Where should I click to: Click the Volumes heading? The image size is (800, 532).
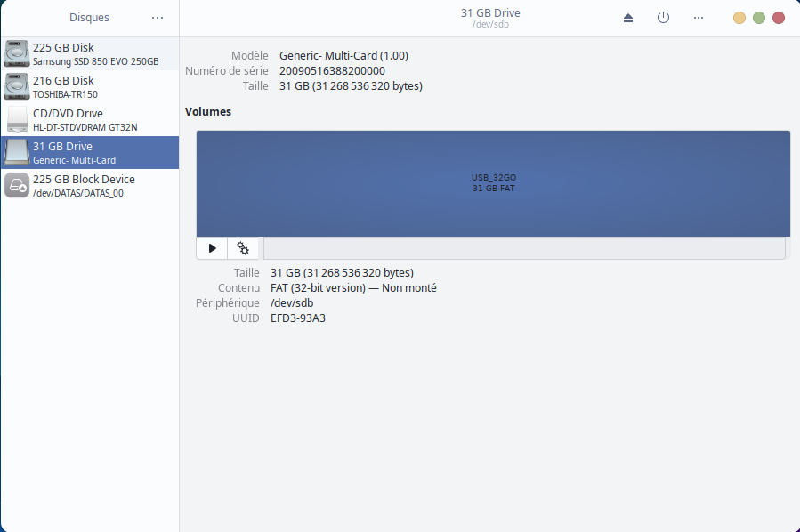click(208, 112)
